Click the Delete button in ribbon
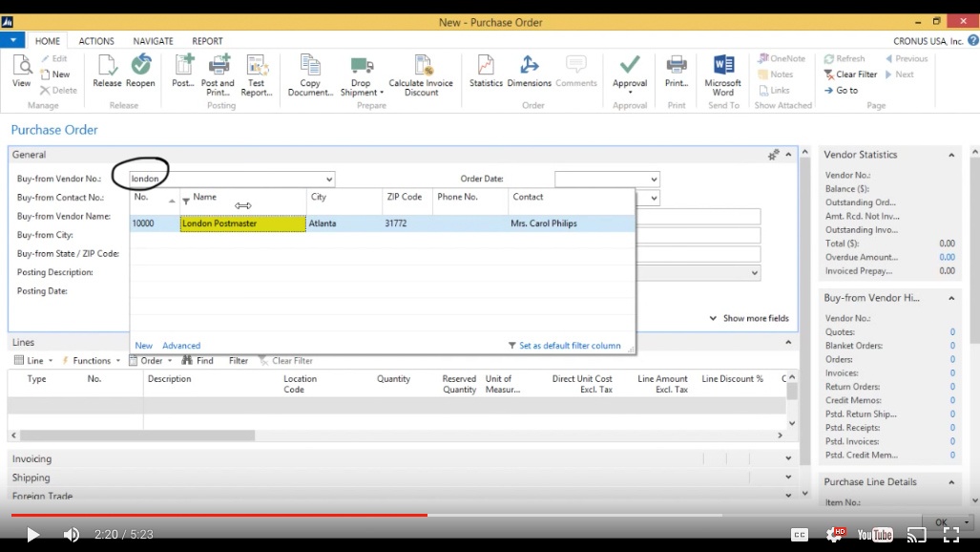The width and height of the screenshot is (980, 552). click(59, 90)
